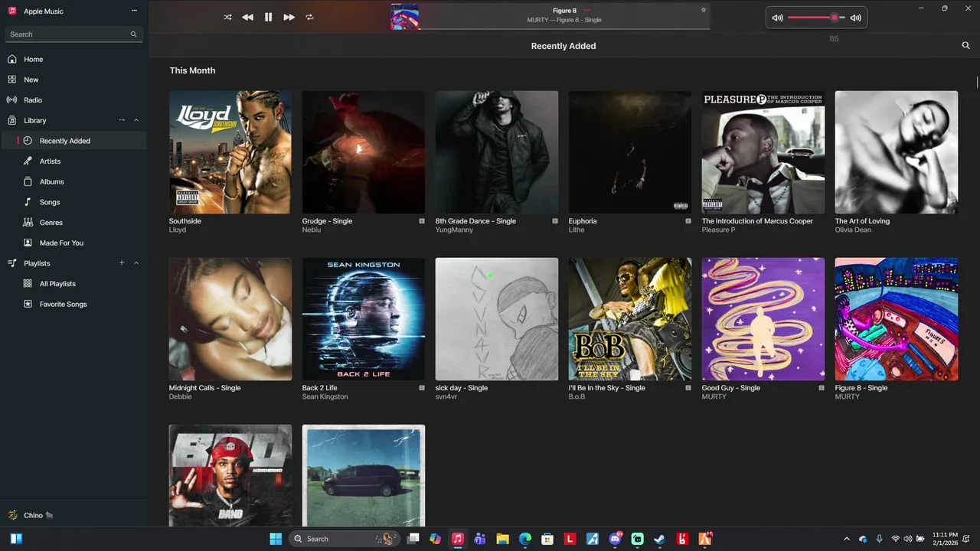This screenshot has height=551, width=980.
Task: Open Discord from the taskbar
Action: (x=615, y=539)
